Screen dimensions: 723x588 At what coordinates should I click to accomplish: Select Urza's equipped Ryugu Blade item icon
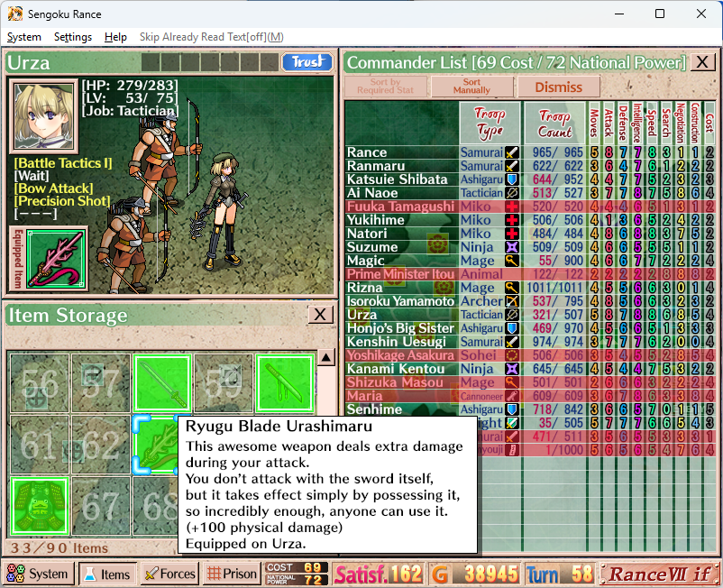[x=55, y=259]
